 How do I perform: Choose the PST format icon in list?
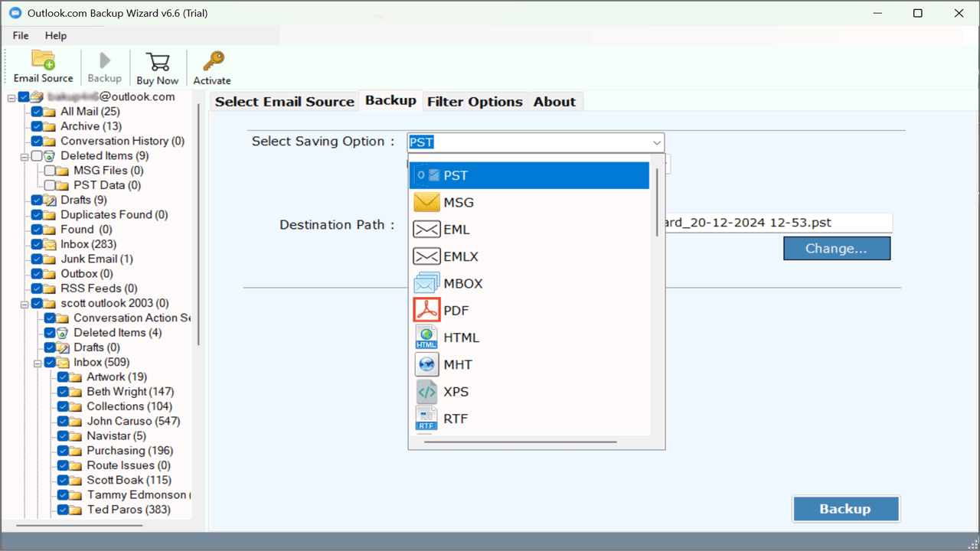tap(426, 175)
